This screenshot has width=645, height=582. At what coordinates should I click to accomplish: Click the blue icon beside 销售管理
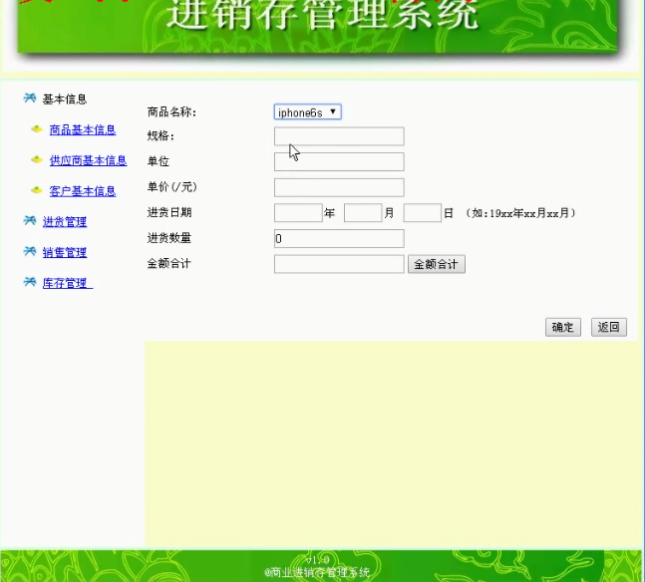(x=30, y=251)
